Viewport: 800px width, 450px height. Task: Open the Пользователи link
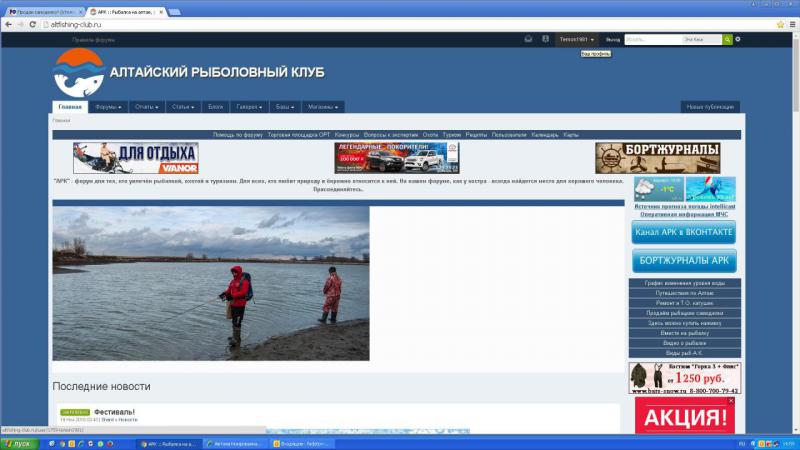pos(509,135)
